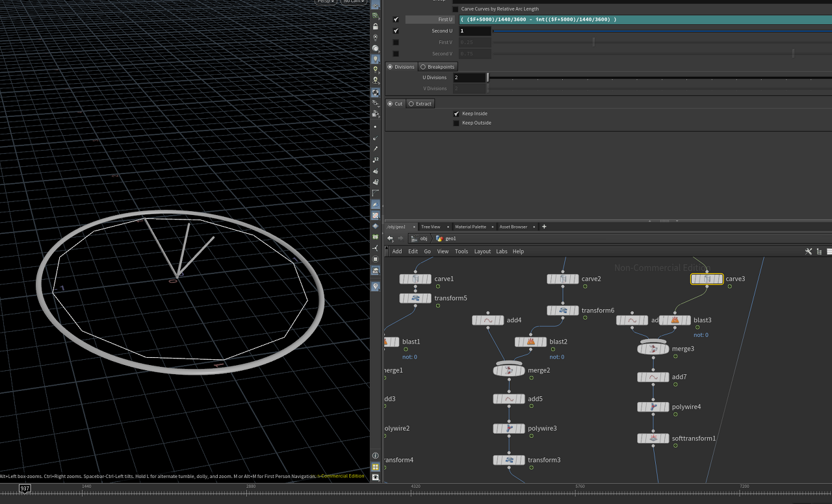Click the obj path level button
This screenshot has height=504, width=832.
click(x=419, y=238)
